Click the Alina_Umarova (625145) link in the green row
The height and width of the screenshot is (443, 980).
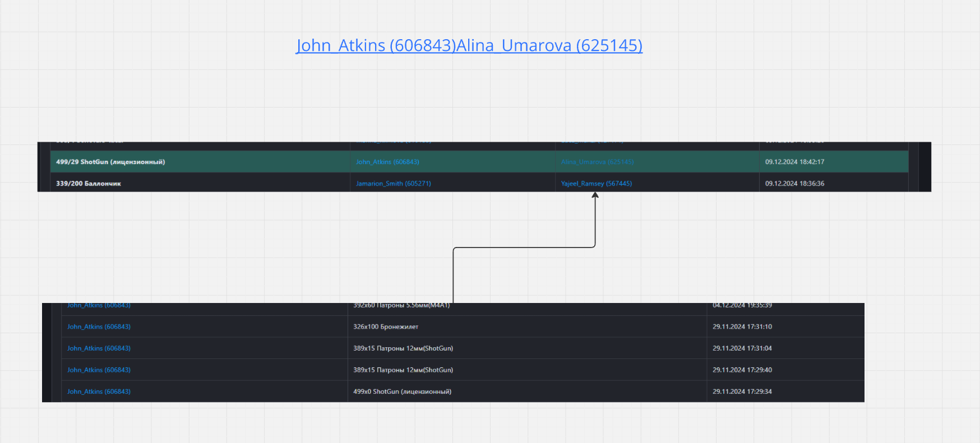[597, 162]
